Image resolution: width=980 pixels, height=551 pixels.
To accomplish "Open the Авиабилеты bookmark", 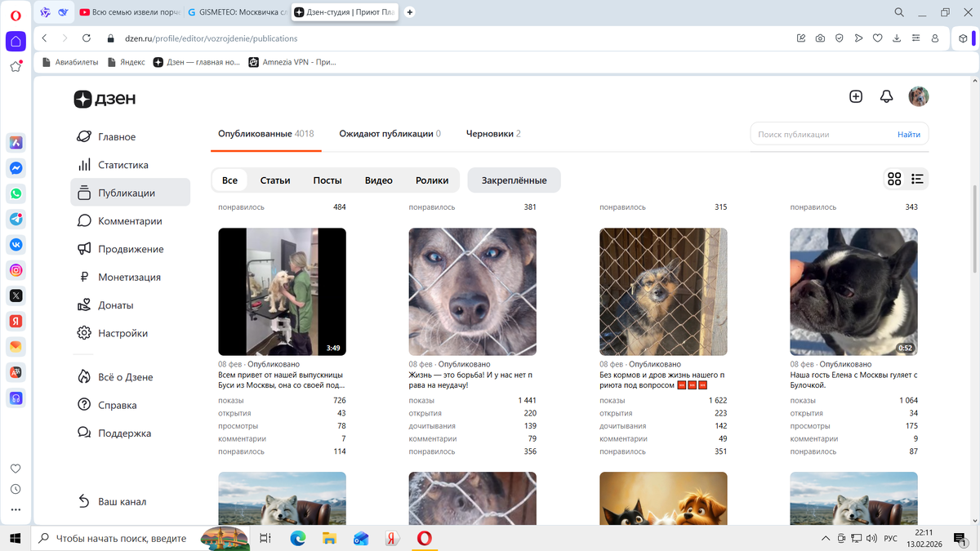I will 69,62.
